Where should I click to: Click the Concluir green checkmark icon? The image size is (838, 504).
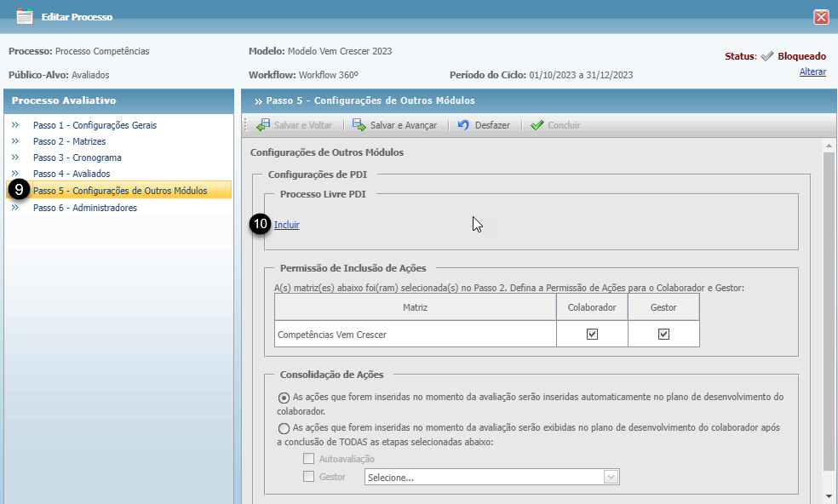(x=537, y=125)
